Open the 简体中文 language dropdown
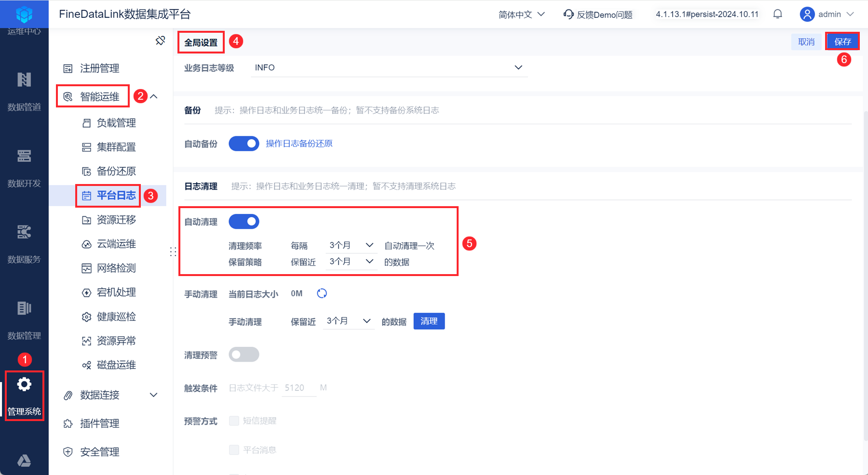The width and height of the screenshot is (868, 475). click(x=522, y=14)
